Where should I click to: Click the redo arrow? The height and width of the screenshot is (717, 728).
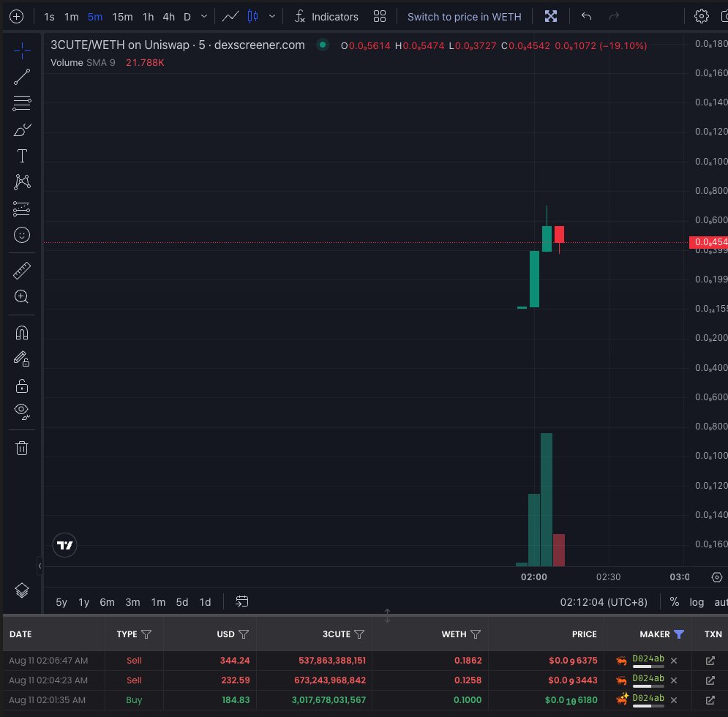[614, 17]
